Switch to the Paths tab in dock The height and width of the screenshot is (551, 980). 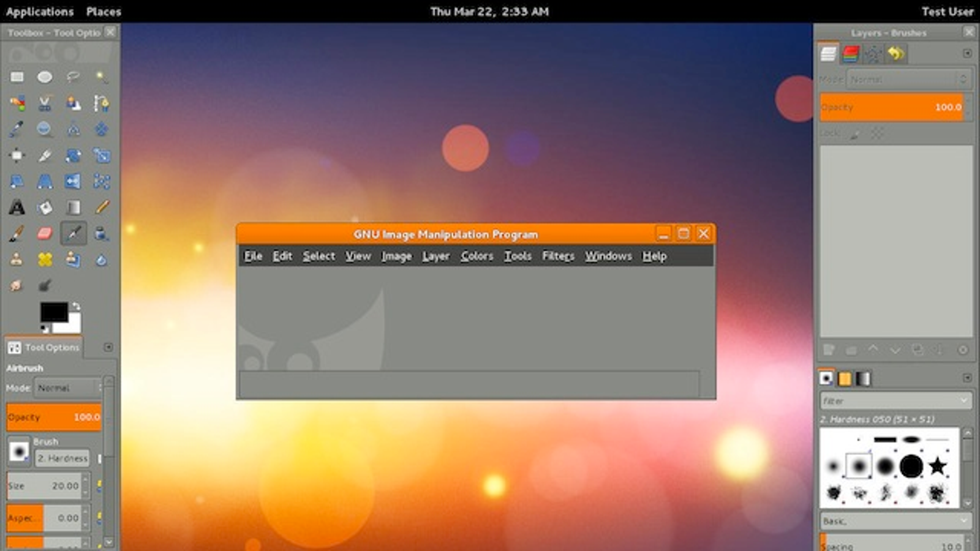873,54
